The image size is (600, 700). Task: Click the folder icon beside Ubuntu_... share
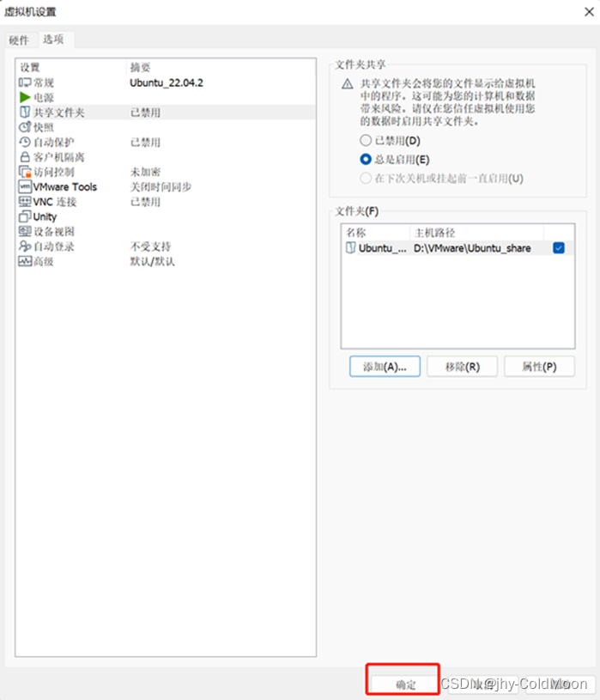tap(351, 247)
